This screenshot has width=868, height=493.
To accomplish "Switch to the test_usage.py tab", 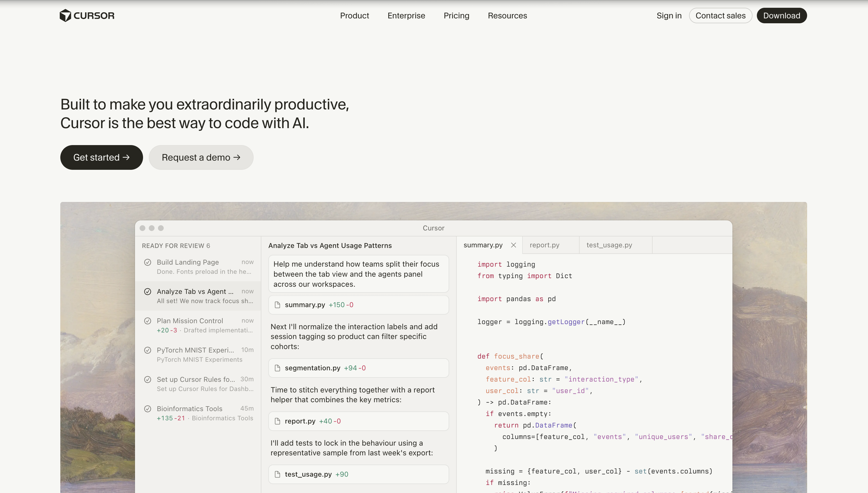I will tap(609, 245).
